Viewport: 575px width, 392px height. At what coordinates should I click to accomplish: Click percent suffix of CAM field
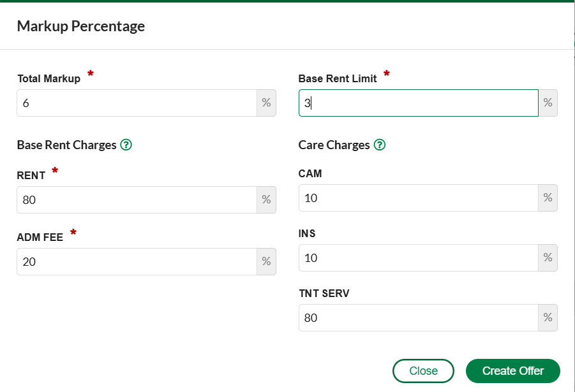548,198
